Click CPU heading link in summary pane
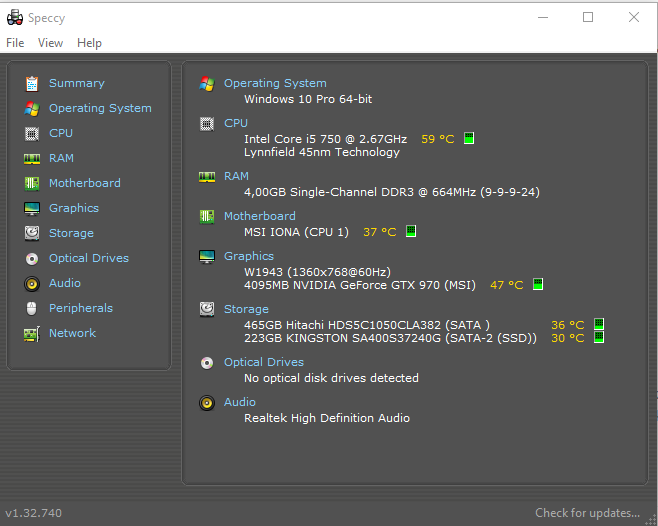The height and width of the screenshot is (526, 658). pos(236,123)
